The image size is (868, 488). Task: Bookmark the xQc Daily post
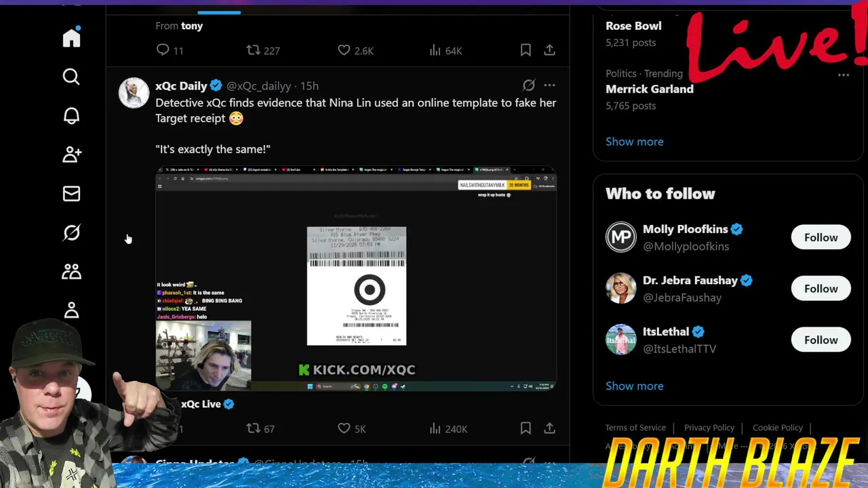tap(526, 428)
